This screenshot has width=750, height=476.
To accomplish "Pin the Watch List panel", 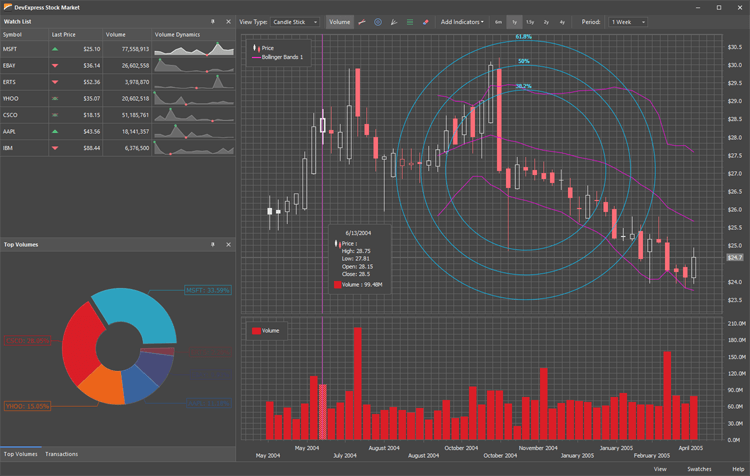I will click(x=212, y=21).
